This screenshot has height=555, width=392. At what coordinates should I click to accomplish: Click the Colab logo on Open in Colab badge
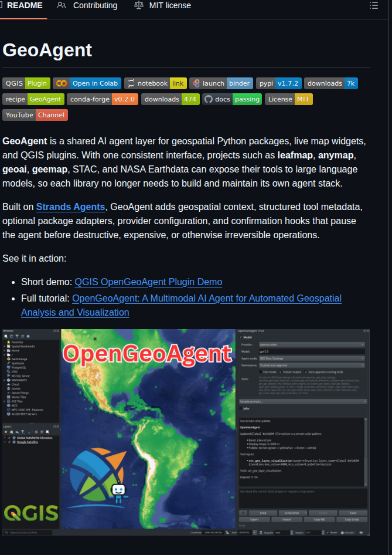pos(62,83)
